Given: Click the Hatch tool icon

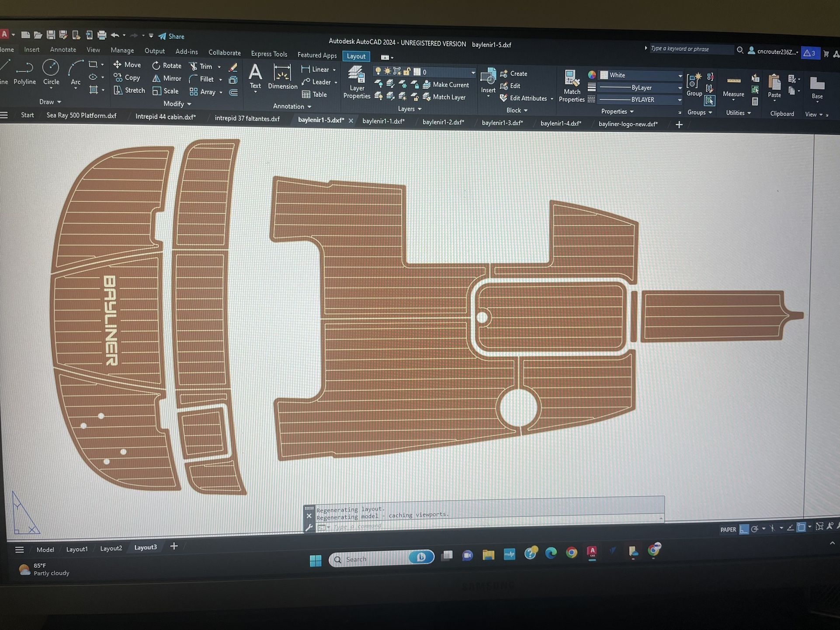Looking at the screenshot, I should click(x=93, y=90).
